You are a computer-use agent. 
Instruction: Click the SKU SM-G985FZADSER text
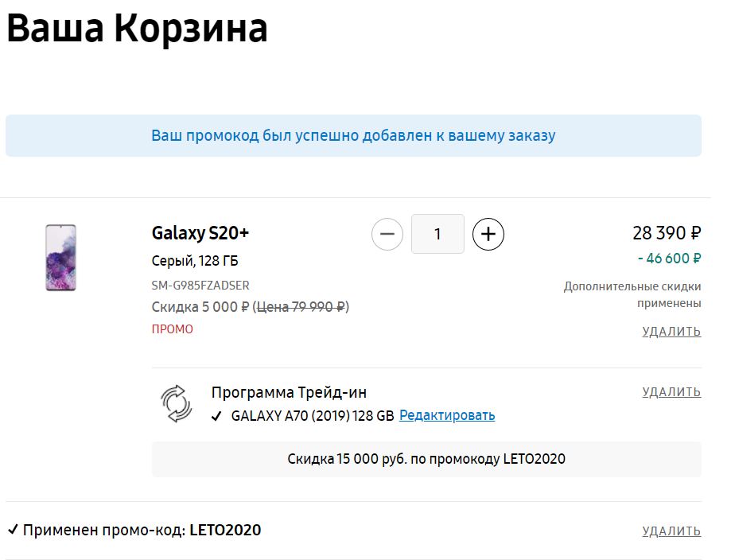pos(200,286)
